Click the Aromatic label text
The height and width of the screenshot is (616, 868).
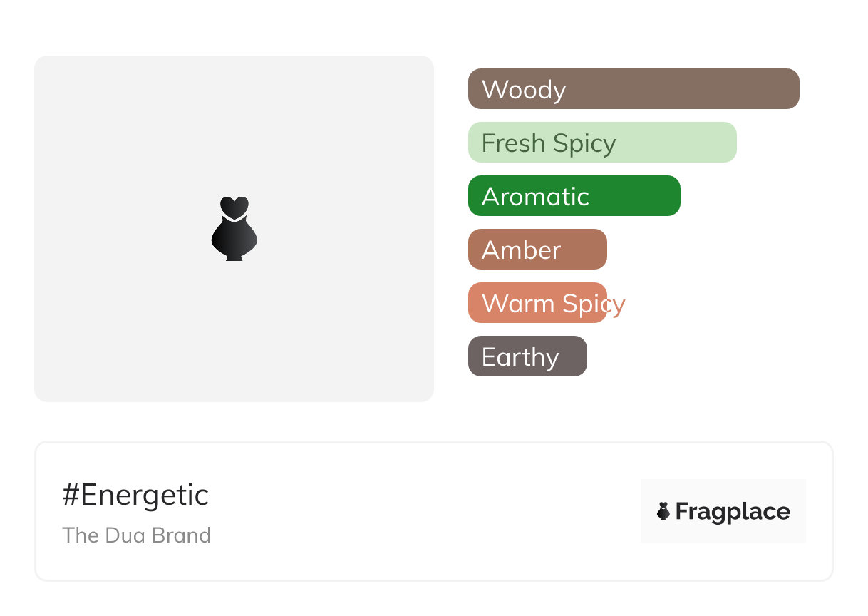535,197
